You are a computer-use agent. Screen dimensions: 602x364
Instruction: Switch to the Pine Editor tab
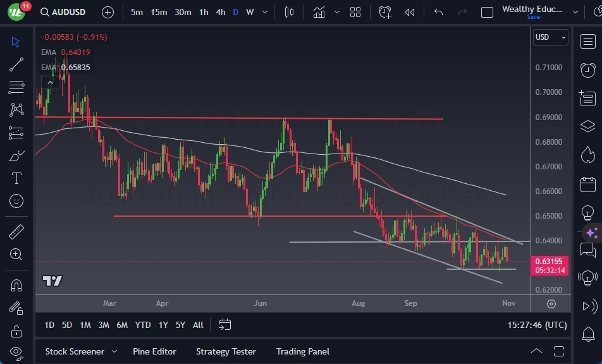point(154,351)
